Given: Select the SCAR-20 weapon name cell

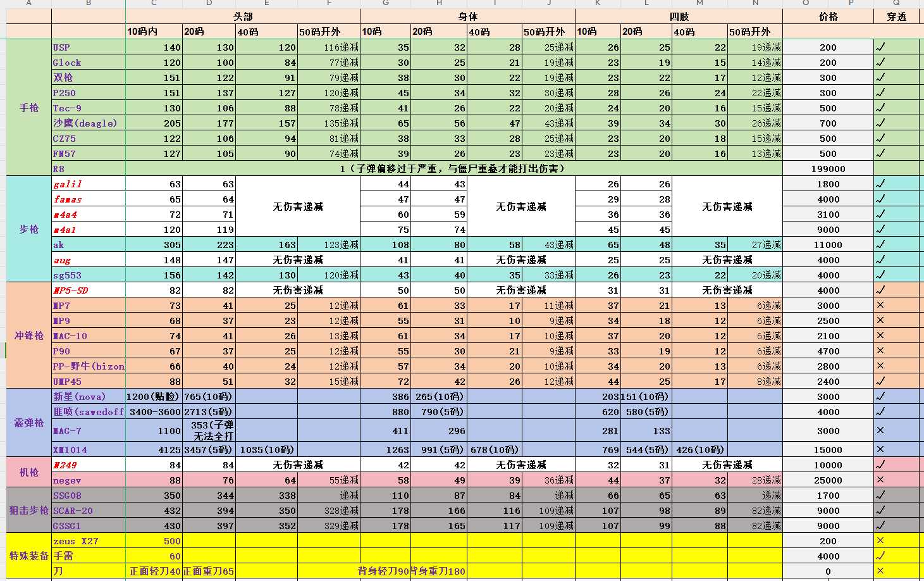Looking at the screenshot, I should pyautogui.click(x=89, y=510).
